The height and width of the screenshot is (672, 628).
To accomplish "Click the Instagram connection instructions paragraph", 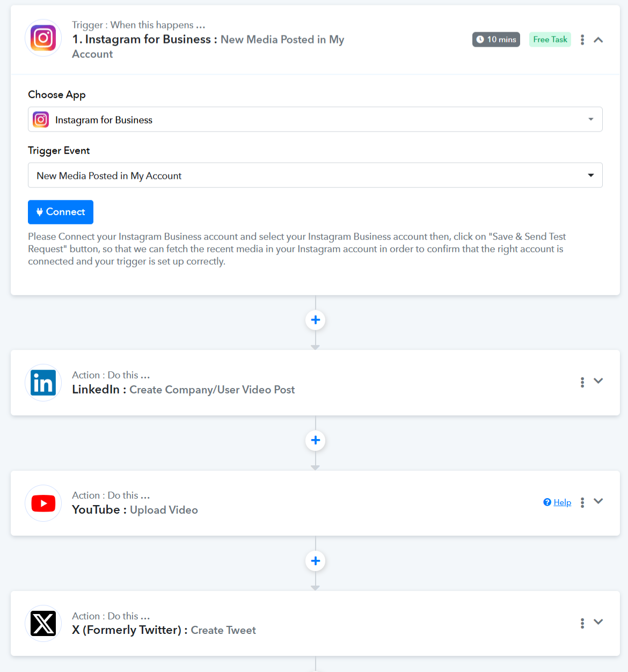I will (x=297, y=249).
